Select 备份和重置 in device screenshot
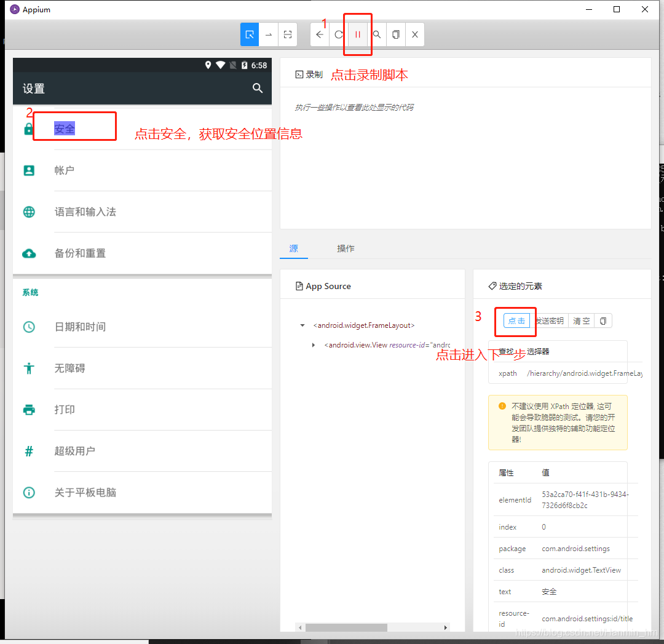Viewport: 664px width, 644px height. click(80, 253)
